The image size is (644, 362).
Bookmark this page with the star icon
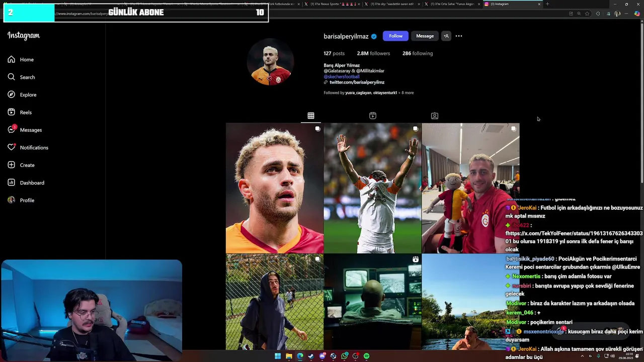click(587, 14)
